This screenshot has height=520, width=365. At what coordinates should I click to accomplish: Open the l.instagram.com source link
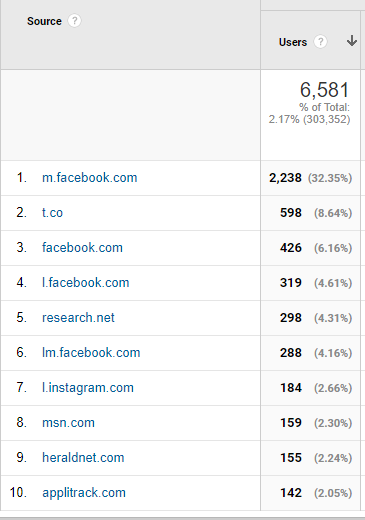[x=88, y=388]
